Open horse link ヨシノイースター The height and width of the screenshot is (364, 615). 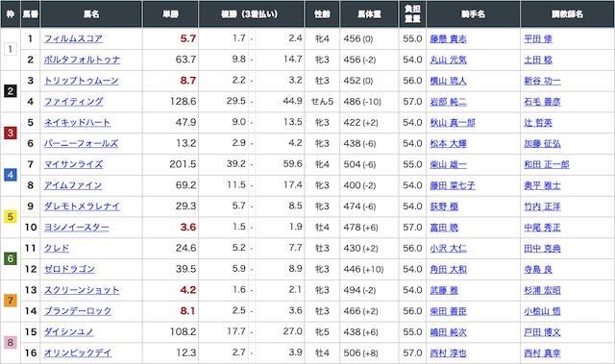coord(77,228)
